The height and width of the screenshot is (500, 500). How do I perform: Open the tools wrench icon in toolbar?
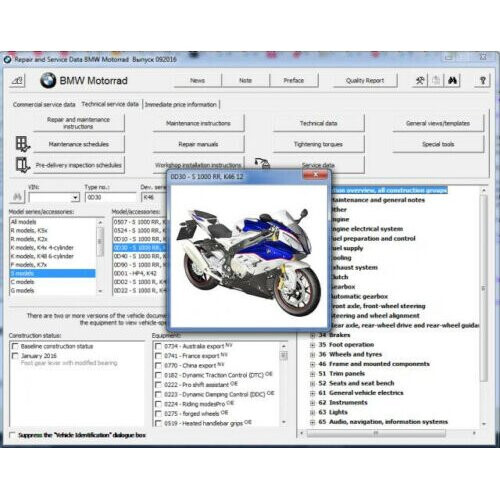[x=420, y=80]
